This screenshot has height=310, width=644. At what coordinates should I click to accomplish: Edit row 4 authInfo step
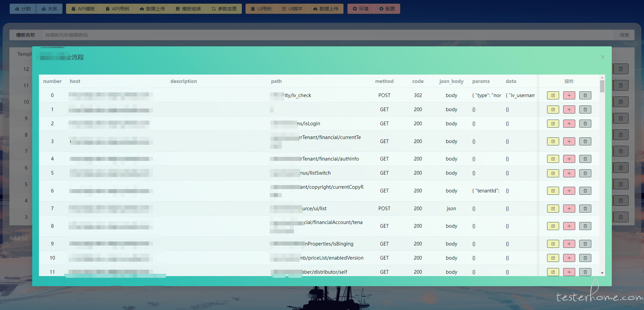pos(553,159)
